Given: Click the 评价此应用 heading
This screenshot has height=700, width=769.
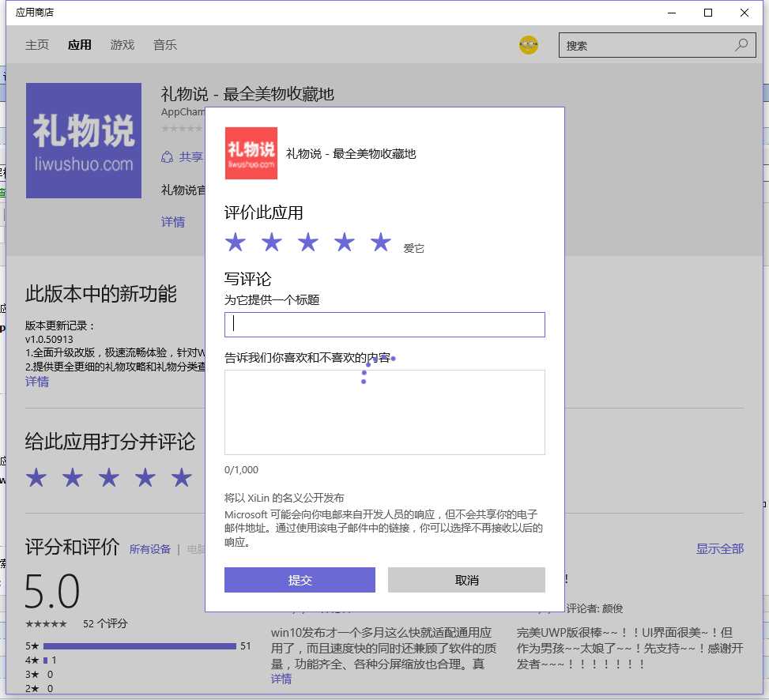Looking at the screenshot, I should (x=263, y=213).
